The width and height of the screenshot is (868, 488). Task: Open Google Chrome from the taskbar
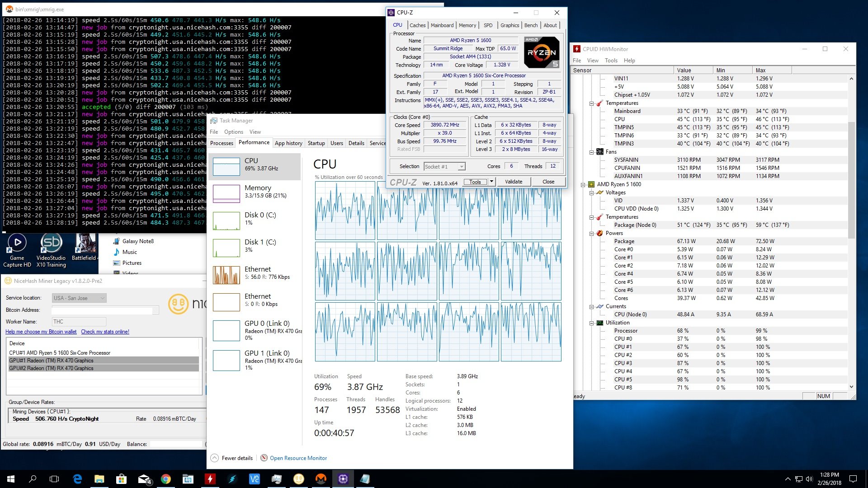(x=166, y=479)
